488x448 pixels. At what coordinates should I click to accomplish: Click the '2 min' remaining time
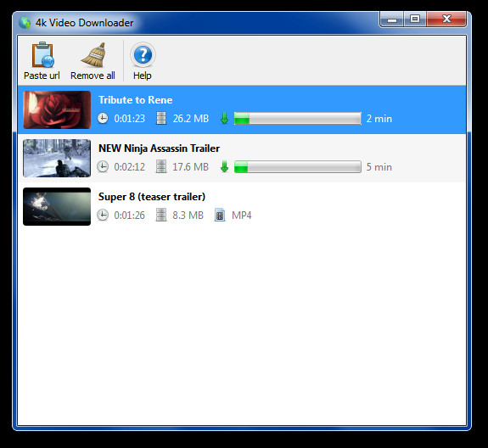[x=379, y=119]
